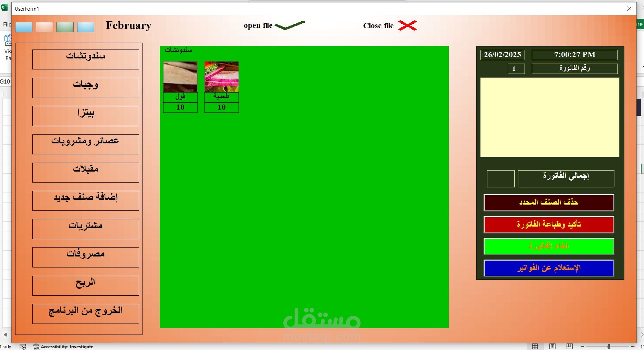
Task: Switch to Normal view in Excel status bar
Action: tap(535, 346)
